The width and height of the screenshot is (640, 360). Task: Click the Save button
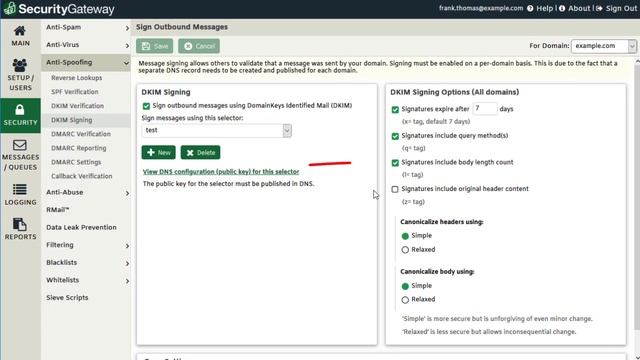(x=155, y=46)
